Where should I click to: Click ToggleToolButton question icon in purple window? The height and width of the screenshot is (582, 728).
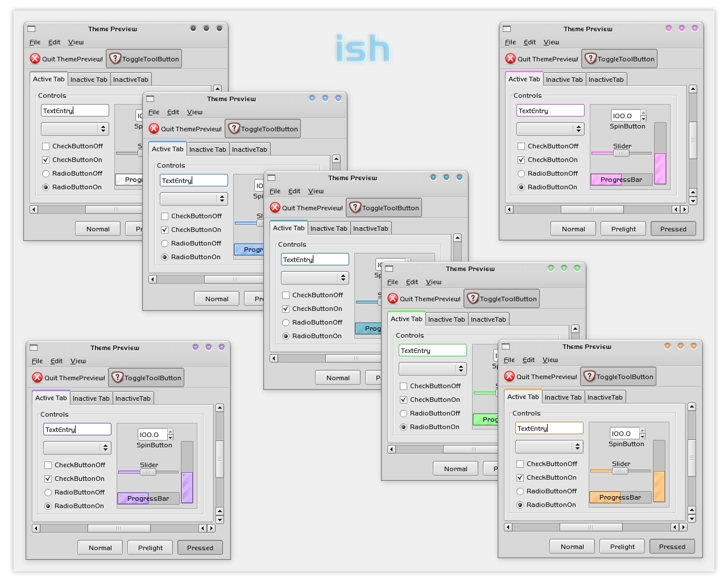pyautogui.click(x=117, y=377)
